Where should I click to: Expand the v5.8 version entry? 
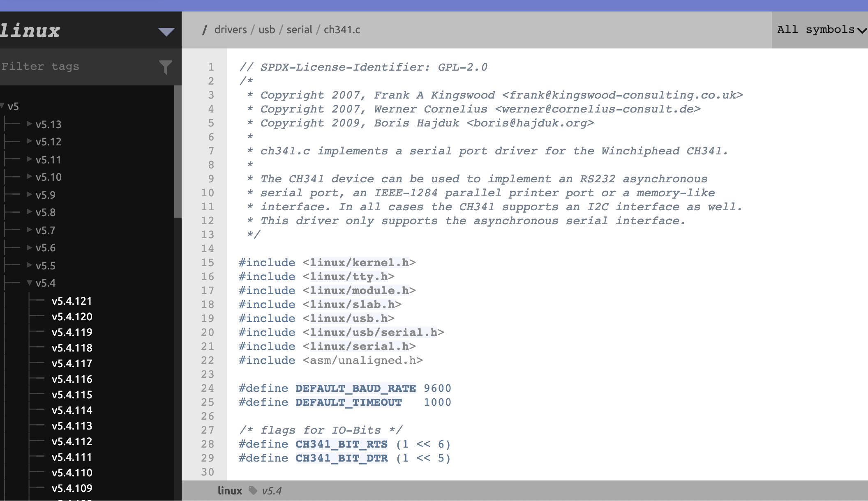(x=29, y=212)
